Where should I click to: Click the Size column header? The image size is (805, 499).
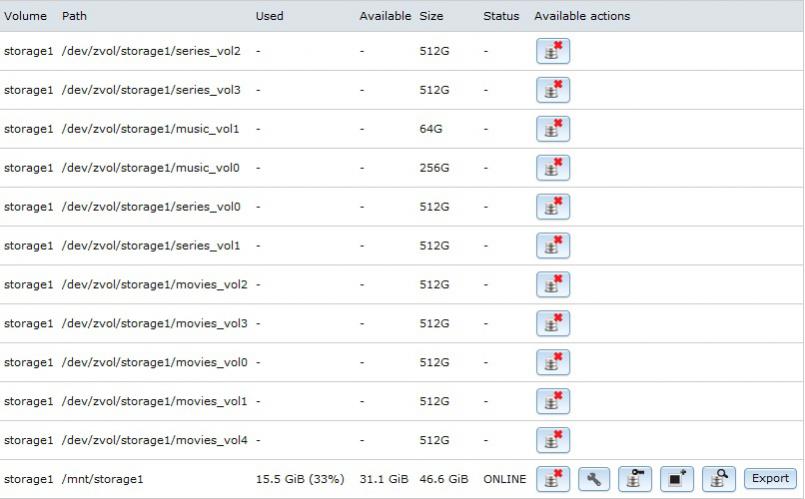[431, 16]
